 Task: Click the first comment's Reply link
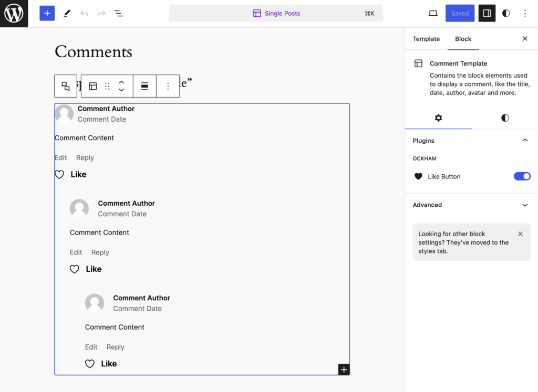point(85,158)
